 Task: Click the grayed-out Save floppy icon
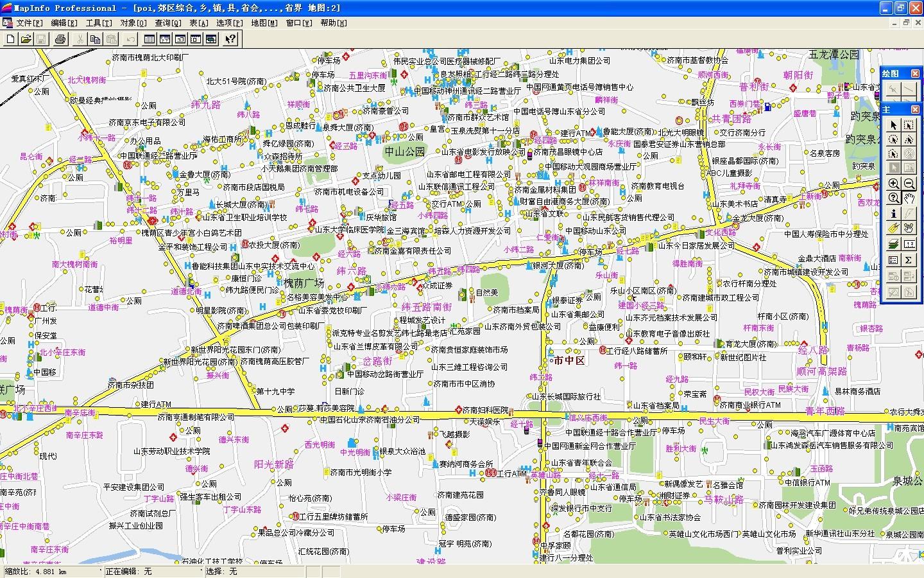pyautogui.click(x=40, y=39)
